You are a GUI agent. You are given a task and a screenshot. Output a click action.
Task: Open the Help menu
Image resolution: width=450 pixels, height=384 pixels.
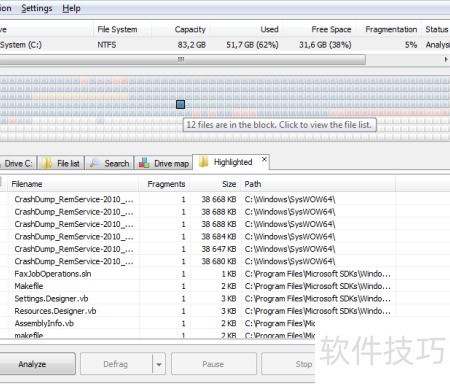coord(71,8)
